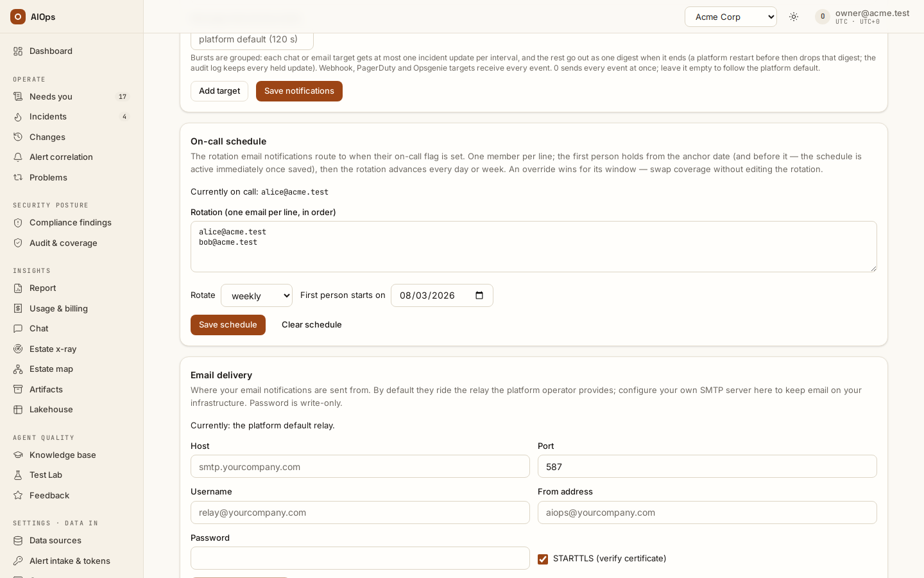Open the calendar picker for start date
The image size is (924, 578).
pyautogui.click(x=479, y=295)
